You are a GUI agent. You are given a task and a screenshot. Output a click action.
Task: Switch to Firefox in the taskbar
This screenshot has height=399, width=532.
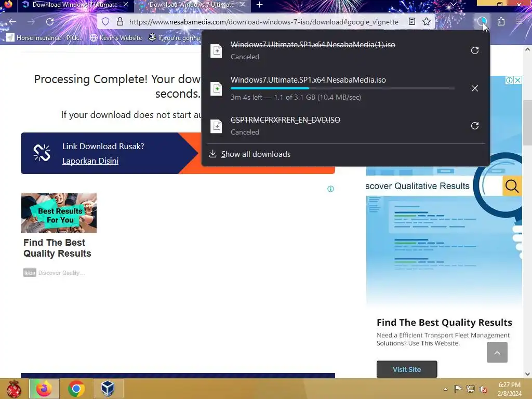click(44, 389)
